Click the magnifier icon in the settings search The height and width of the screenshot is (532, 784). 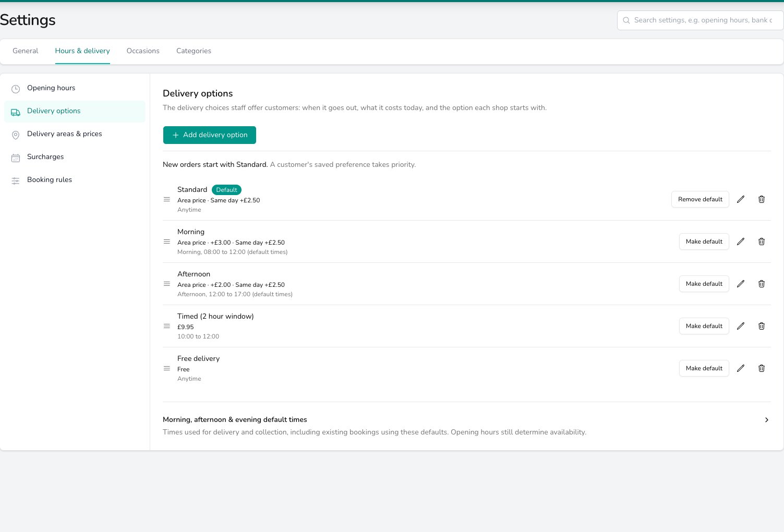[x=626, y=20]
